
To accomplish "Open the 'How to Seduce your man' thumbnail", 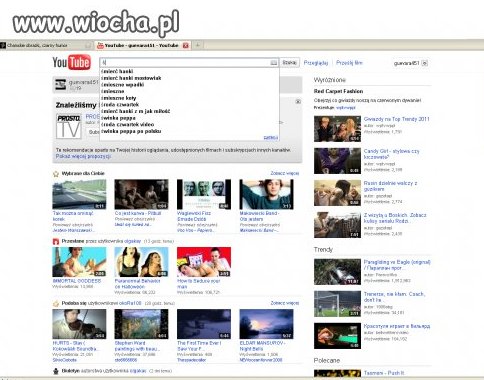I will (204, 262).
